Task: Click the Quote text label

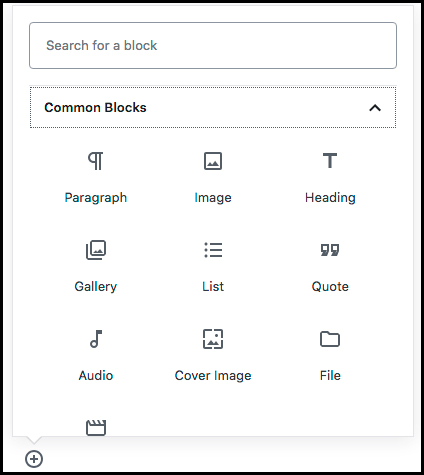Action: point(330,287)
